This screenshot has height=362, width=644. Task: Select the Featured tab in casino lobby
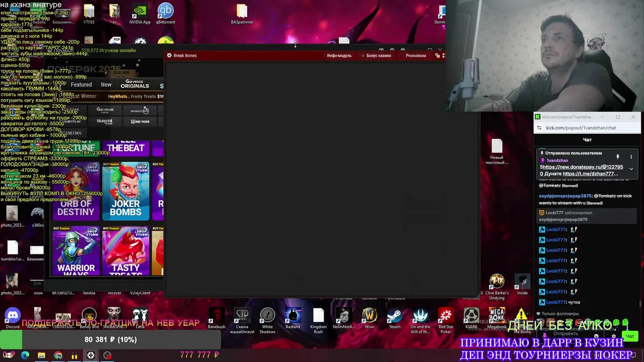tap(81, 84)
